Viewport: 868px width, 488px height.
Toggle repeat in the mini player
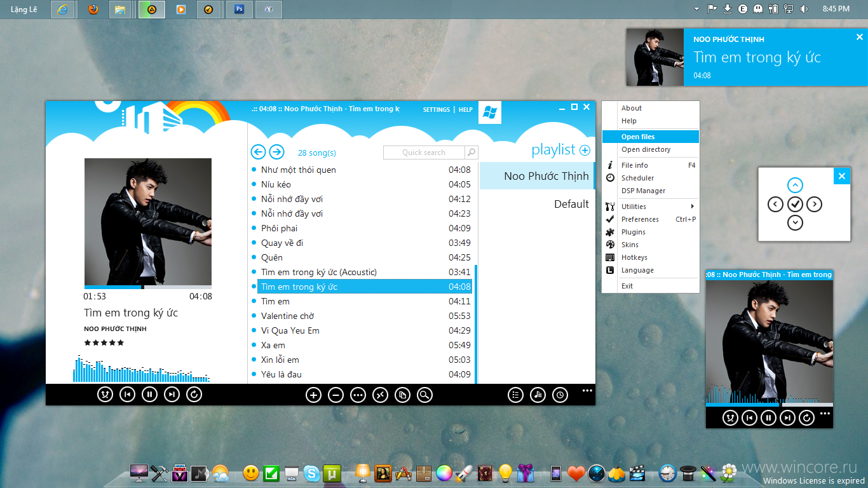pyautogui.click(x=806, y=417)
